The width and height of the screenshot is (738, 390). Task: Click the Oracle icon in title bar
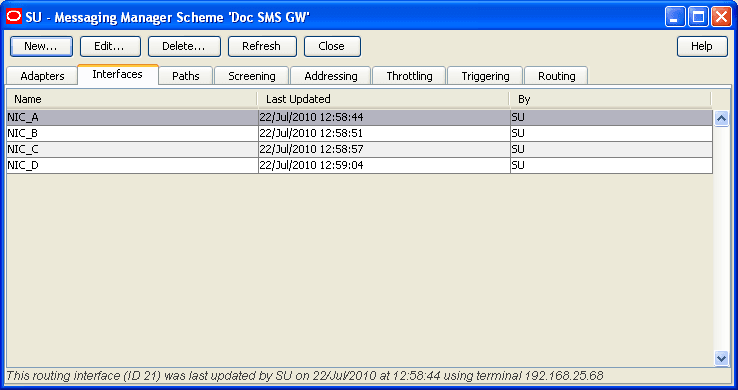click(14, 17)
